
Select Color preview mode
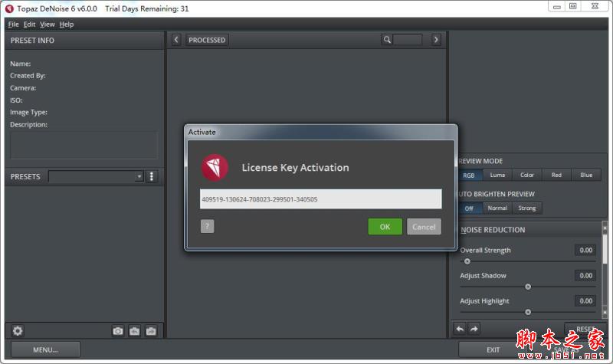(x=526, y=175)
